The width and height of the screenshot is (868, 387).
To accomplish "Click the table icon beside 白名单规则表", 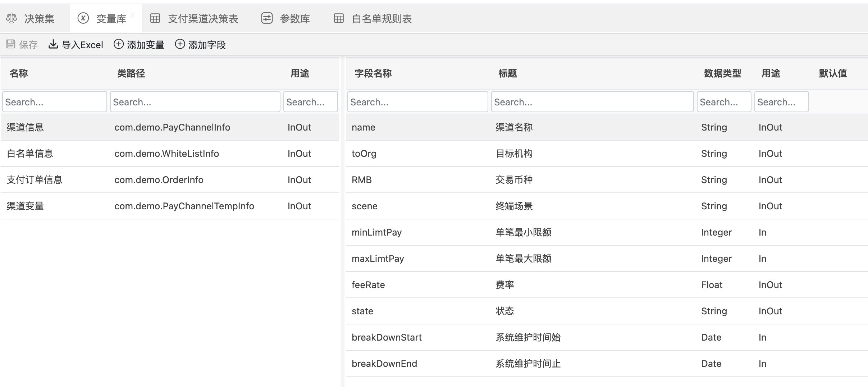I will [x=339, y=18].
